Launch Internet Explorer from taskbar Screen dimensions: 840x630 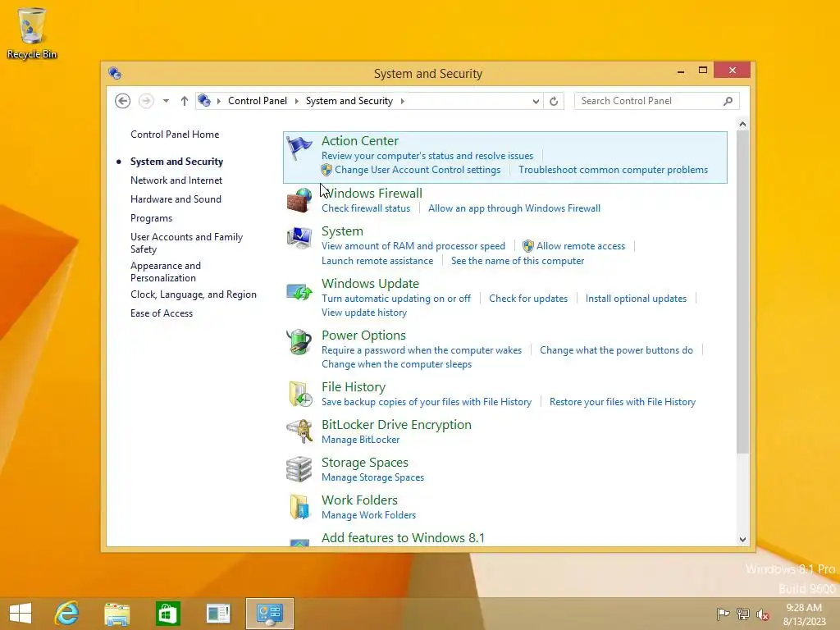click(67, 614)
